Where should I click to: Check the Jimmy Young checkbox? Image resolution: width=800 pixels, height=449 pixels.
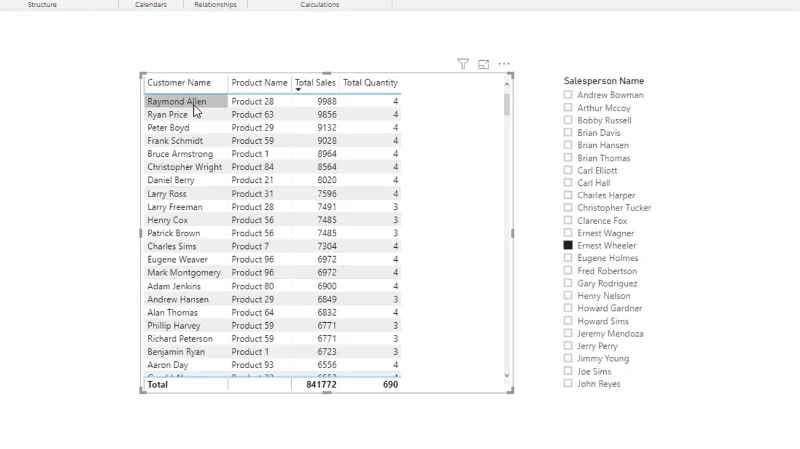tap(568, 358)
